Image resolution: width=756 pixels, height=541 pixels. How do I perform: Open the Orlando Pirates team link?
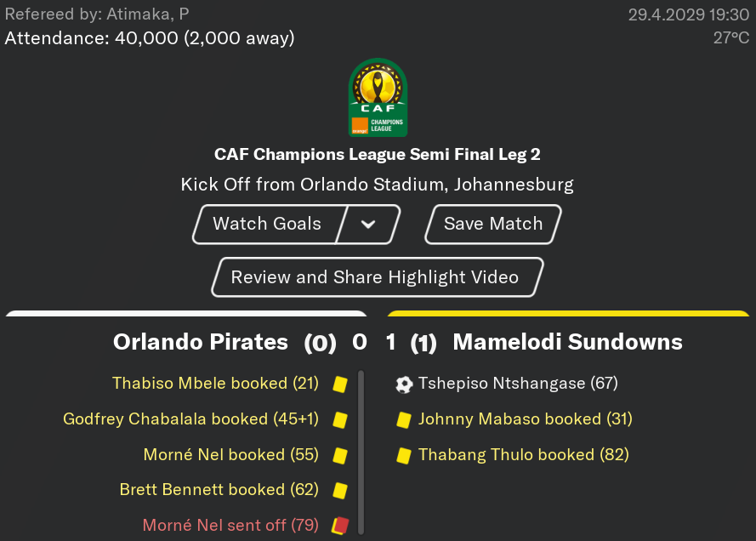coord(201,342)
